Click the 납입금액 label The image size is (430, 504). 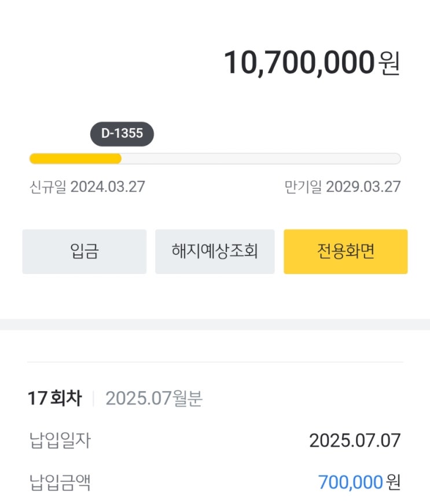[x=60, y=482]
